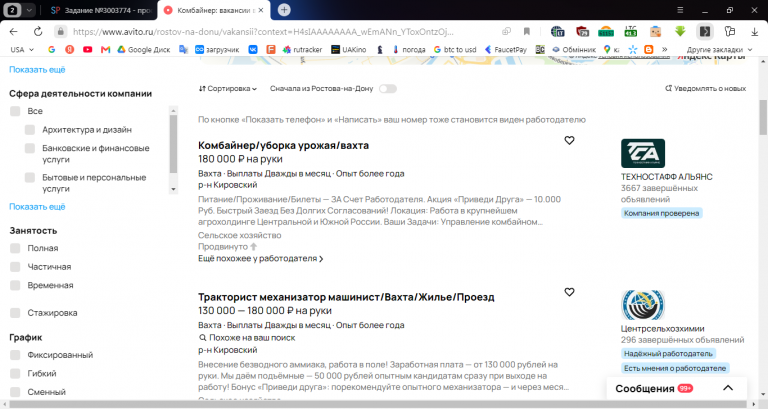Image resolution: width=768 pixels, height=409 pixels.
Task: Check Временная employment checkbox
Action: [15, 286]
